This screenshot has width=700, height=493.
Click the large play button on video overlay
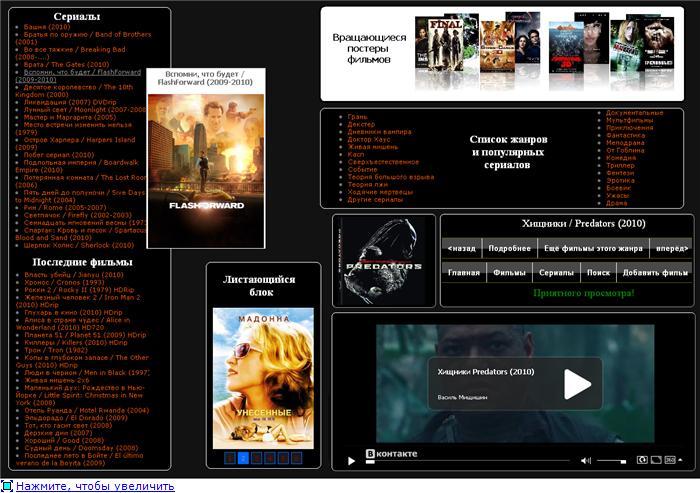[x=577, y=384]
